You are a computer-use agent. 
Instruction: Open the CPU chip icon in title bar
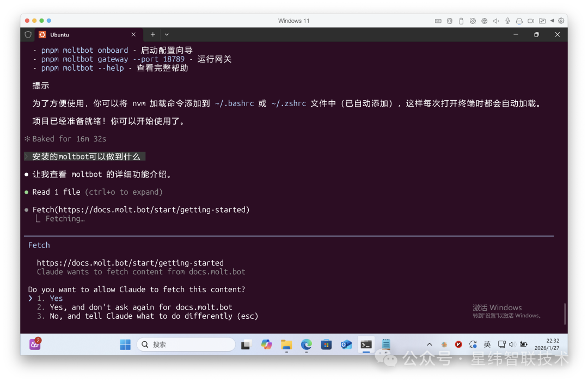click(450, 21)
